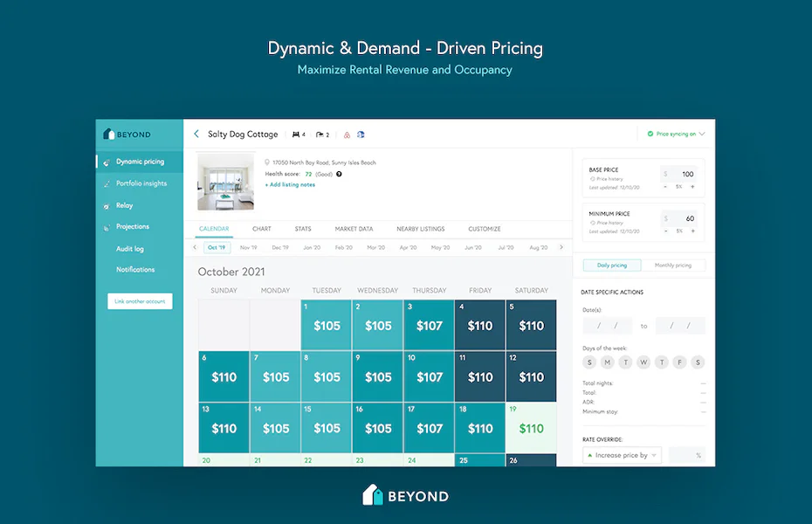The image size is (812, 524).
Task: Switch to Monthly pricing view
Action: [x=673, y=265]
